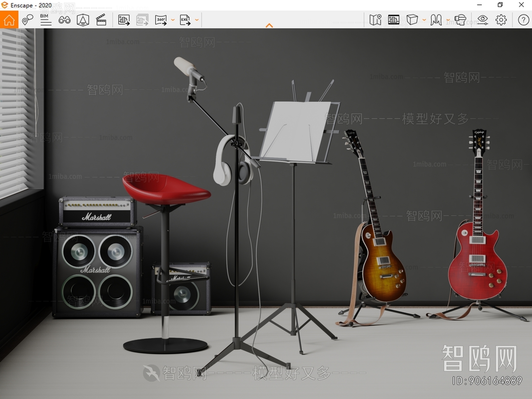This screenshot has width=532, height=399.
Task: Export standalone EXE file
Action: [185, 20]
